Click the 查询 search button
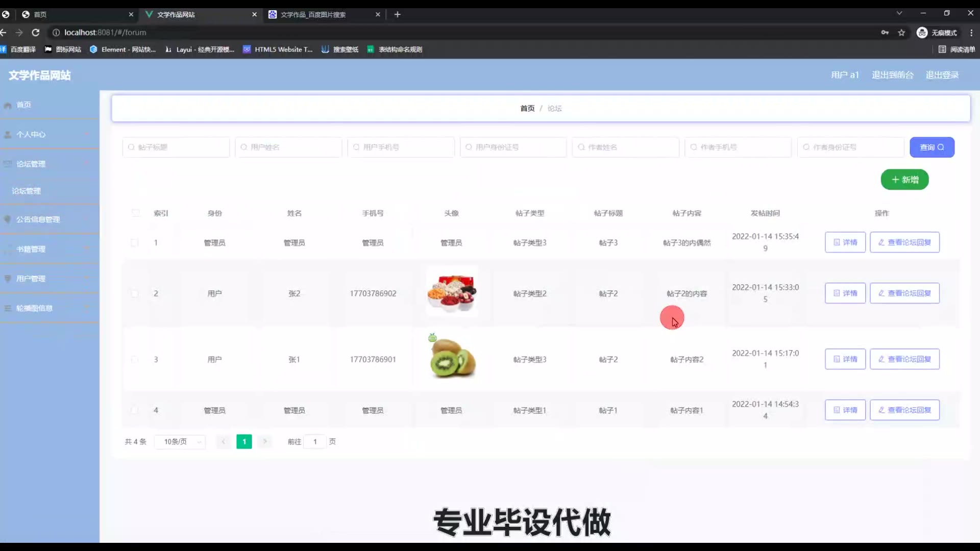The width and height of the screenshot is (980, 551). coord(932,147)
